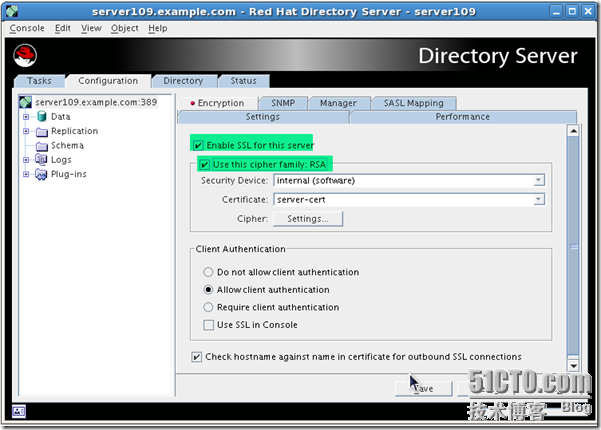Image resolution: width=601 pixels, height=430 pixels.
Task: Open the Certificate dropdown
Action: pos(539,199)
